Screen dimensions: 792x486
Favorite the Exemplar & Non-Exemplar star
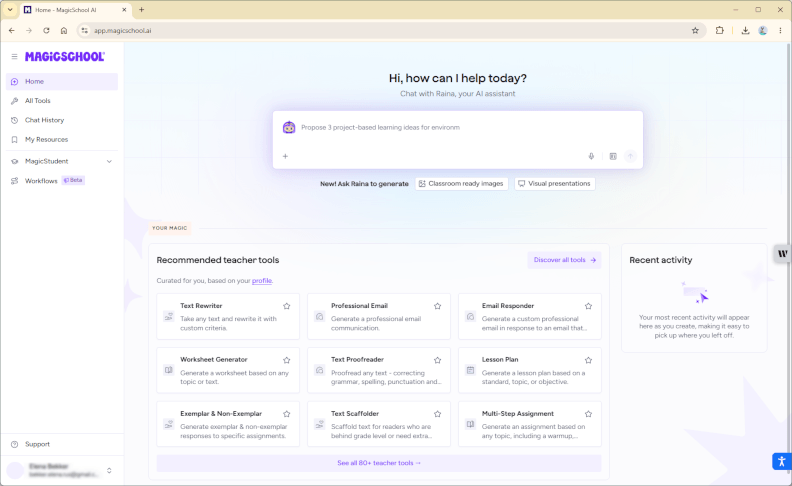pos(287,414)
